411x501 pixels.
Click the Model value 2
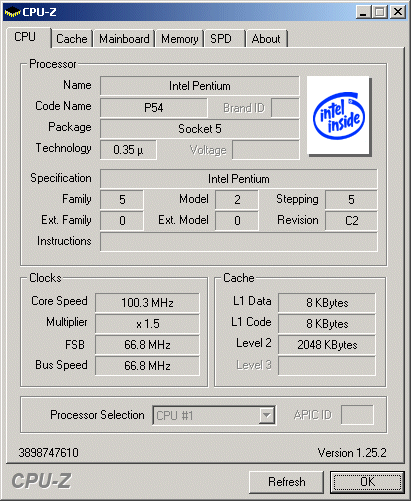click(x=237, y=200)
